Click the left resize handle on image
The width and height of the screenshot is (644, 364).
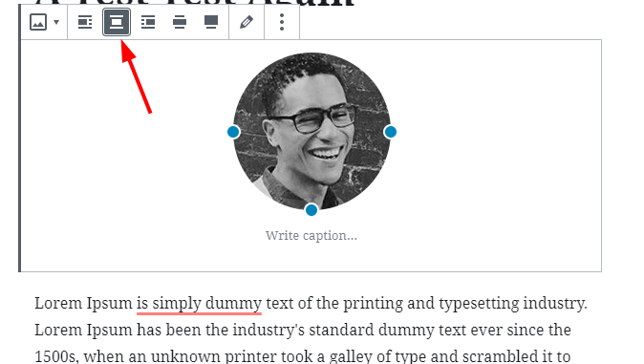(x=233, y=132)
